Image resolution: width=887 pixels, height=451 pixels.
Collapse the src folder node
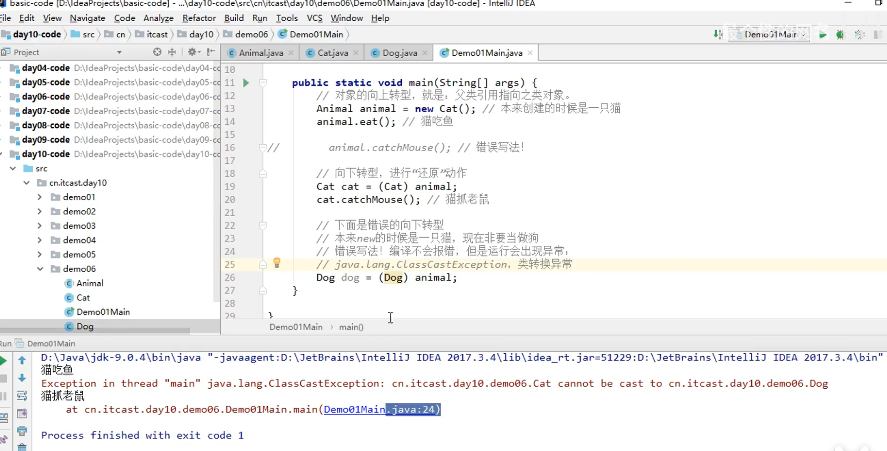[12, 169]
